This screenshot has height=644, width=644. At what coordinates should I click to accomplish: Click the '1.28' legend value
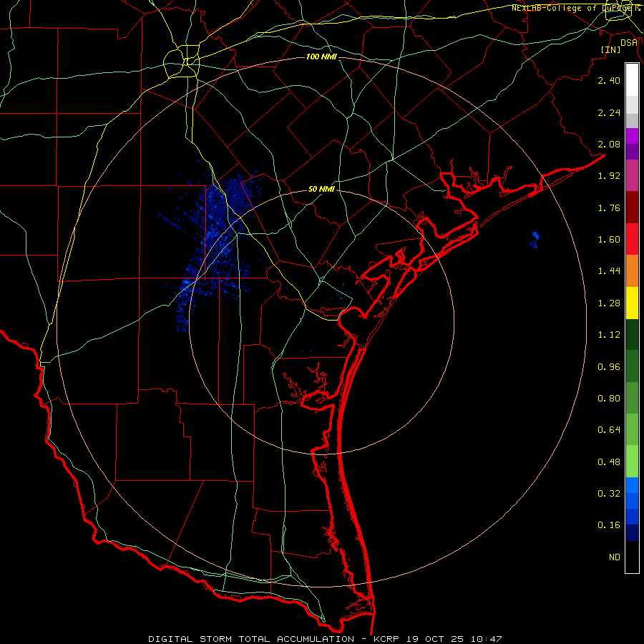pos(609,303)
